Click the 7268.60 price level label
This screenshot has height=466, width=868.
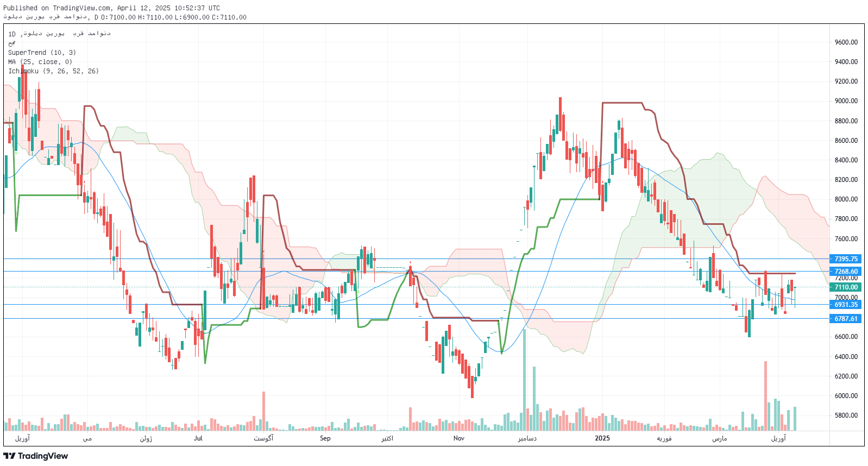point(846,272)
